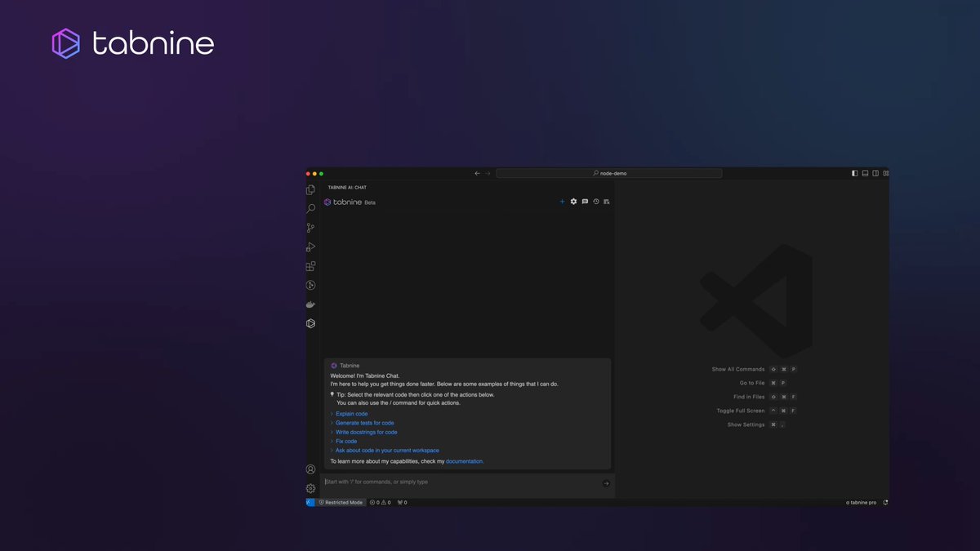Open the Accounts icon in activity bar
Image resolution: width=980 pixels, height=551 pixels.
[310, 469]
